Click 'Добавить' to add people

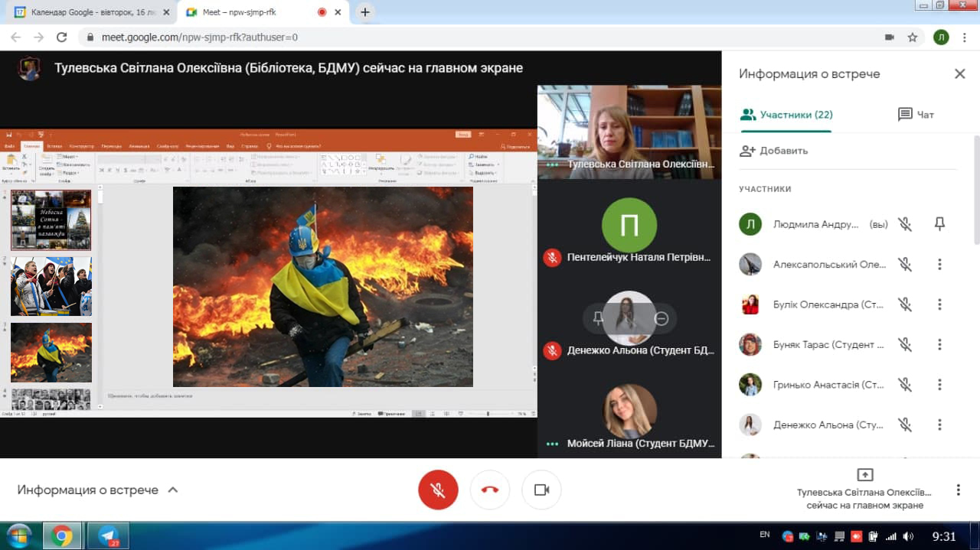pyautogui.click(x=774, y=151)
